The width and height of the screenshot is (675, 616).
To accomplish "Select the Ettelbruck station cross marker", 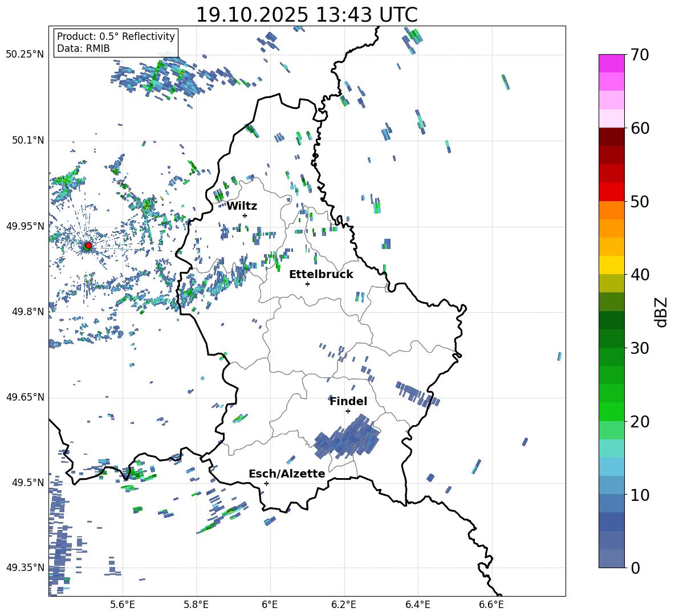I will (307, 284).
